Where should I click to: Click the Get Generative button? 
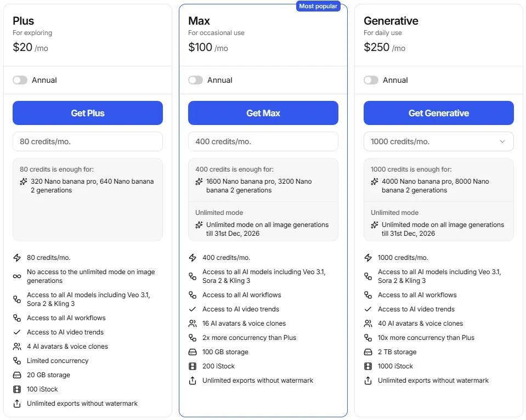[x=438, y=113]
